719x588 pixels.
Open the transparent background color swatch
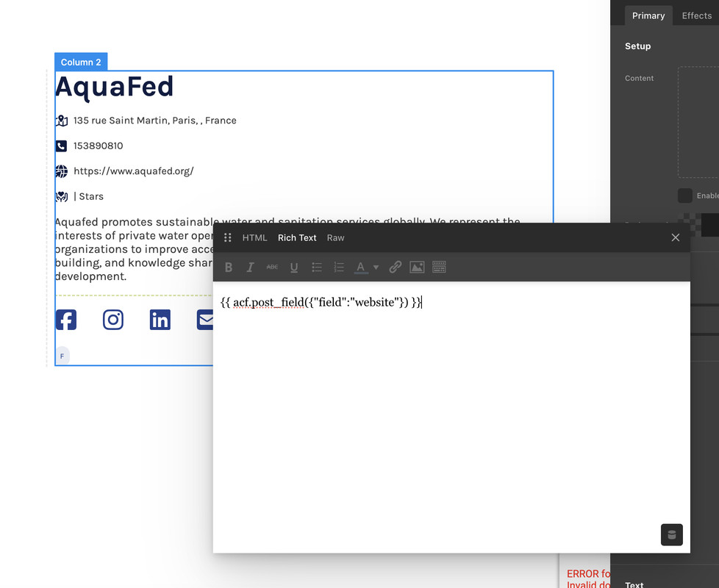(x=689, y=225)
